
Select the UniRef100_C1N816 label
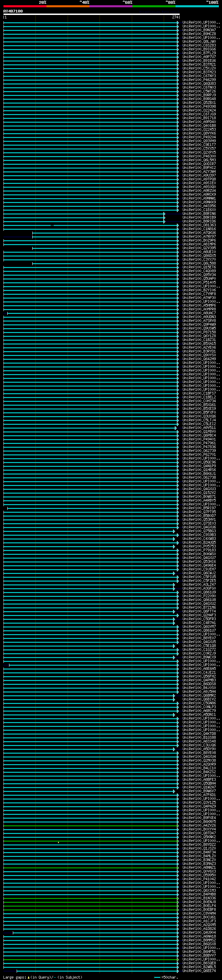(199, 229)
